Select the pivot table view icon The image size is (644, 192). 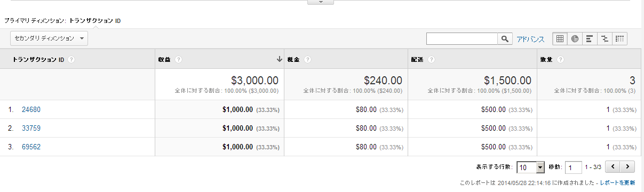click(619, 39)
